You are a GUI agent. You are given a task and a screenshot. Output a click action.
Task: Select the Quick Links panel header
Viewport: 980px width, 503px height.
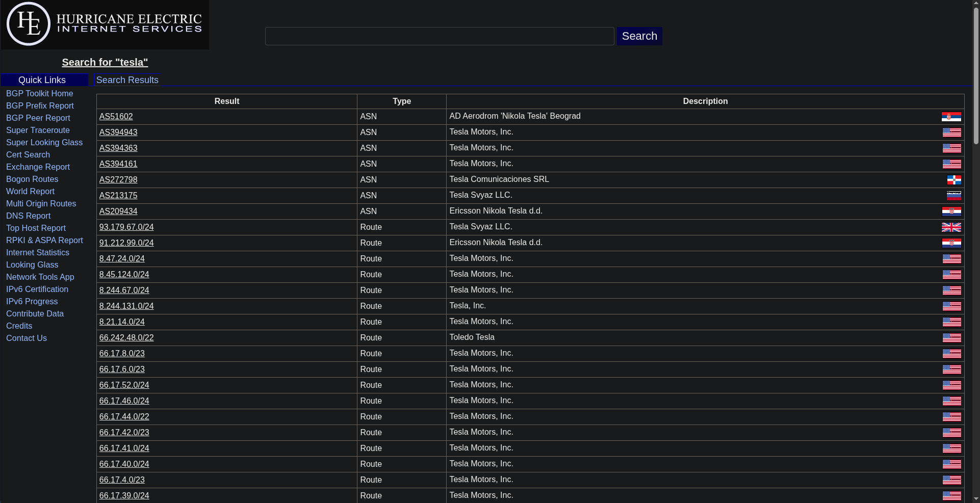[x=44, y=80]
